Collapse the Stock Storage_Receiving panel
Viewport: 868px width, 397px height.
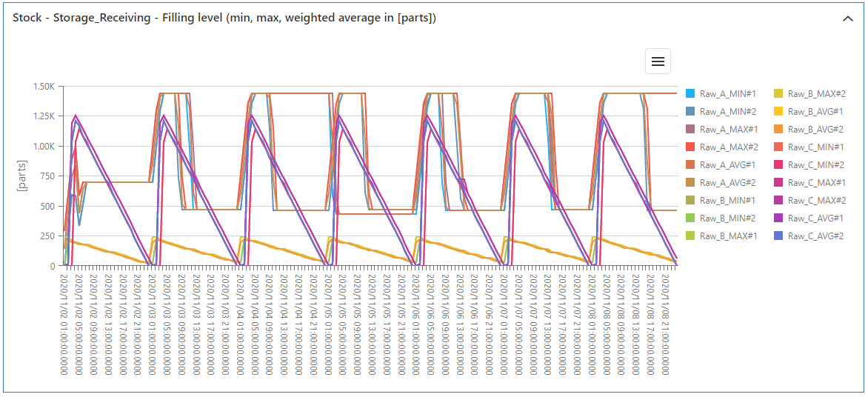[848, 19]
